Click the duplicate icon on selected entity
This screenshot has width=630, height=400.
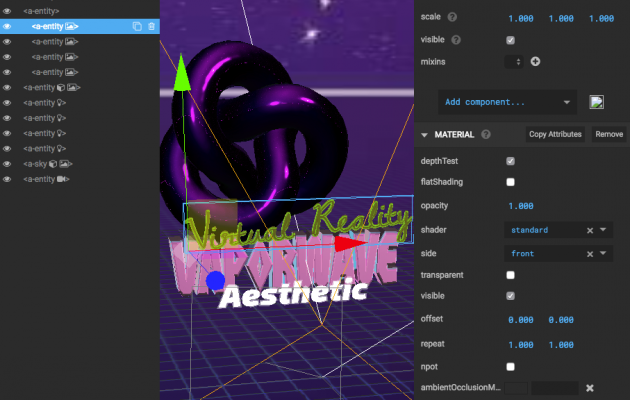(137, 26)
